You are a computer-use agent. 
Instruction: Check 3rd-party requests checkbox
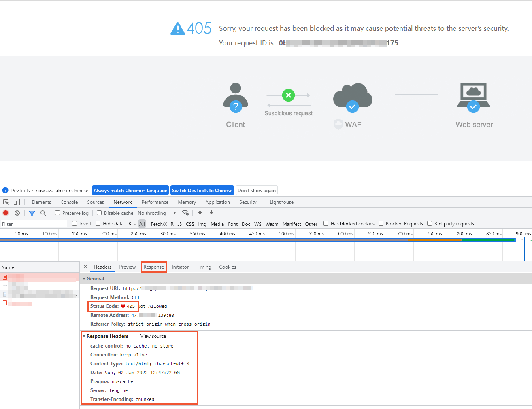[x=430, y=223]
